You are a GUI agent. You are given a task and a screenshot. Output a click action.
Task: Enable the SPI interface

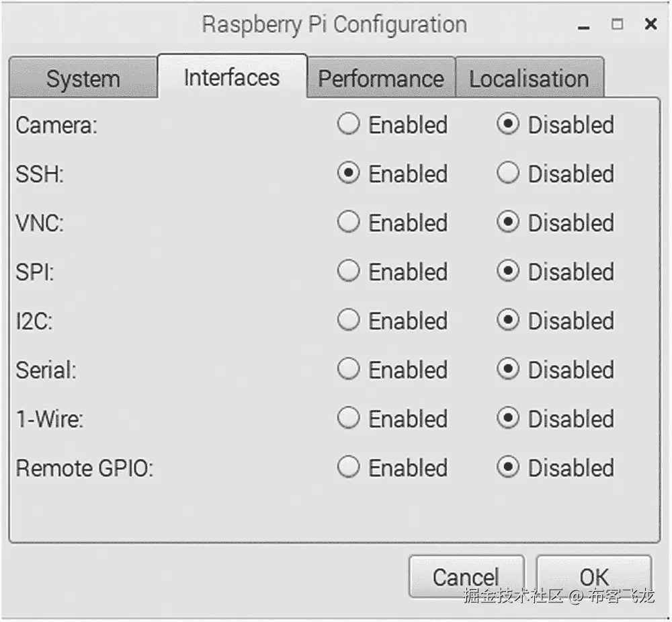348,272
